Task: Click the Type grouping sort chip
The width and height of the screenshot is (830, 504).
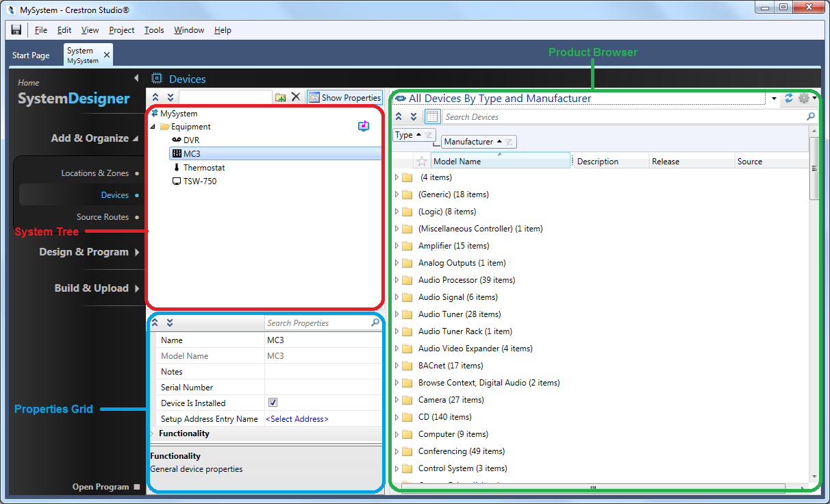Action: coord(414,135)
